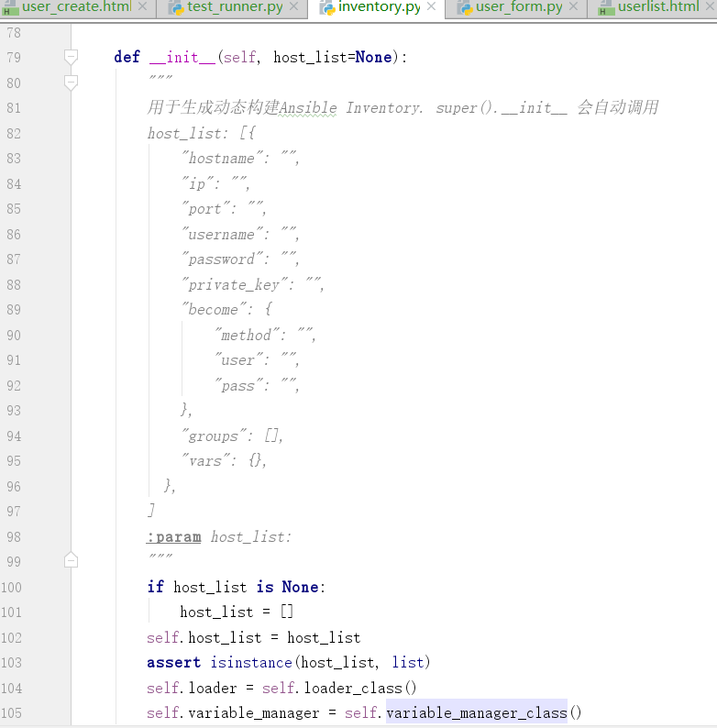Click 'isinstance' in the assert line

click(x=250, y=663)
